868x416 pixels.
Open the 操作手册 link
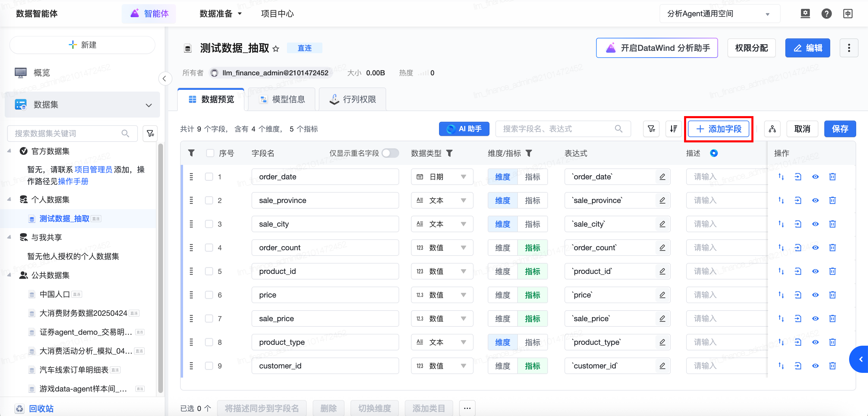click(73, 182)
